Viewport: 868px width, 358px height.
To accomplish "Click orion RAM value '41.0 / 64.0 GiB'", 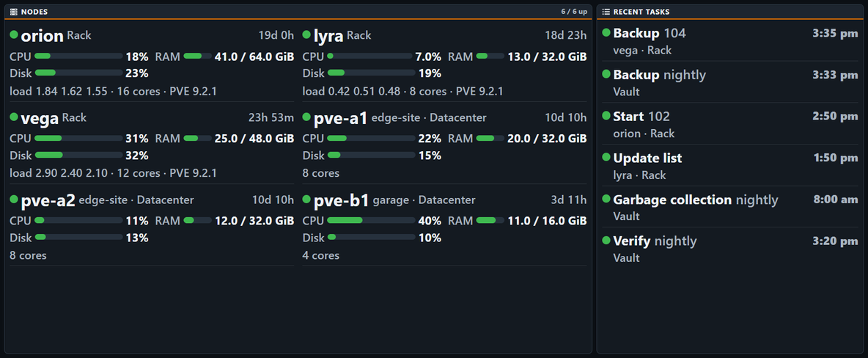I will (x=254, y=56).
